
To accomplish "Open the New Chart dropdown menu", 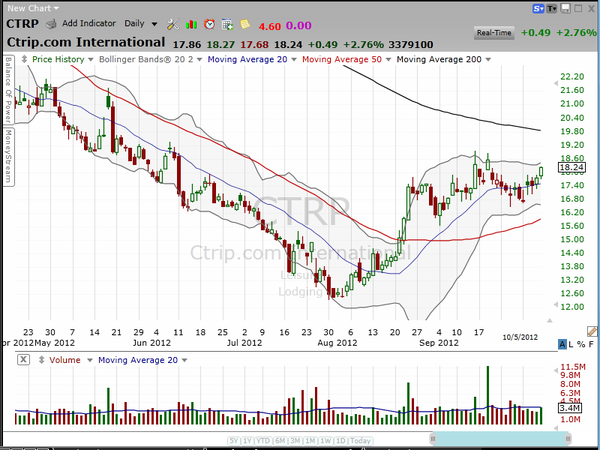I will click(x=33, y=8).
